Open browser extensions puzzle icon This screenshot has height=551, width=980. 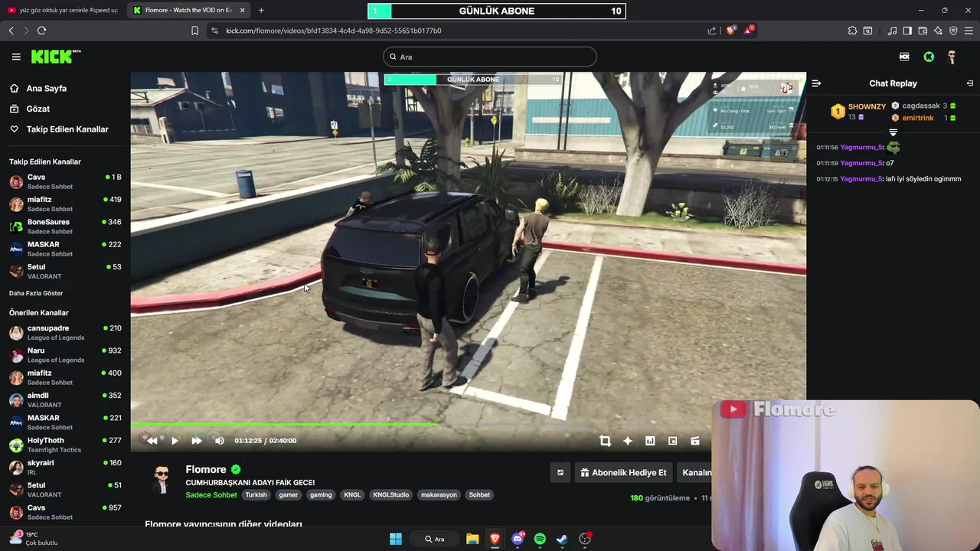tap(852, 31)
